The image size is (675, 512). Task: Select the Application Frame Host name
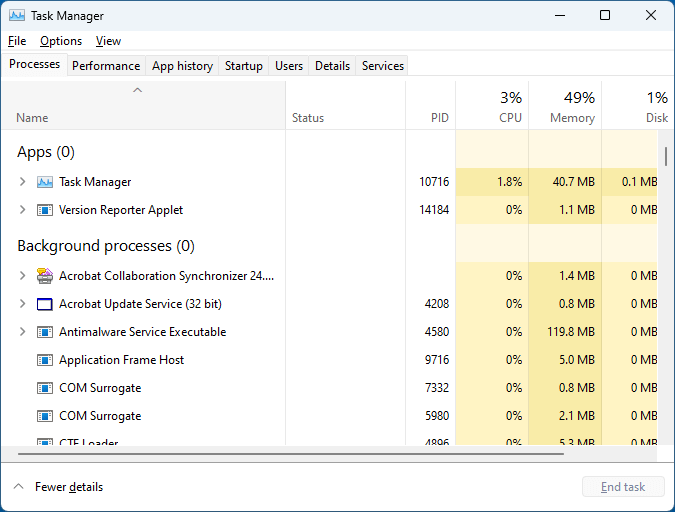click(x=121, y=360)
